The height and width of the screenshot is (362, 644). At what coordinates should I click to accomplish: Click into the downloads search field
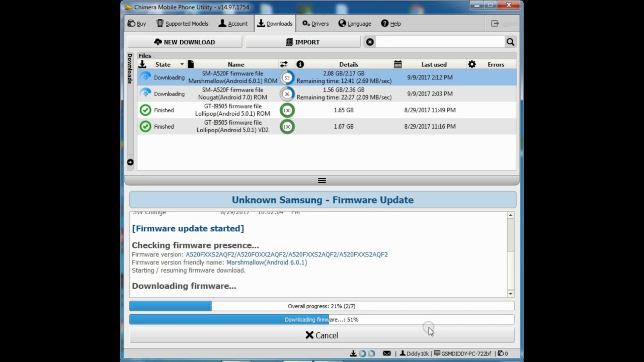click(x=440, y=42)
